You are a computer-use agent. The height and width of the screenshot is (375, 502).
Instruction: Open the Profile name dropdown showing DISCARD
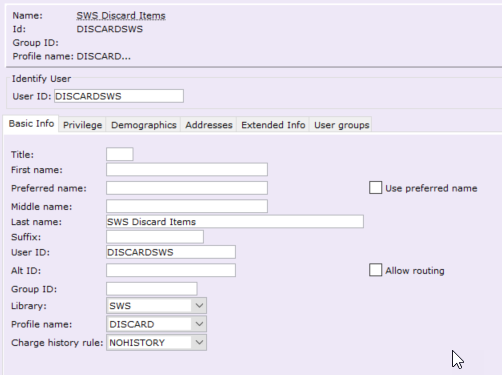click(x=156, y=324)
